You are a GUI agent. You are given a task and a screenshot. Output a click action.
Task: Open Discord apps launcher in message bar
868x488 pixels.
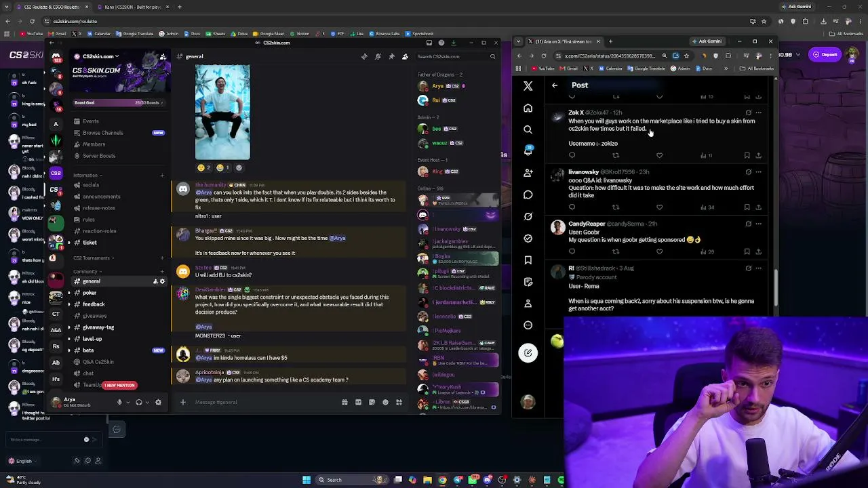coord(399,402)
